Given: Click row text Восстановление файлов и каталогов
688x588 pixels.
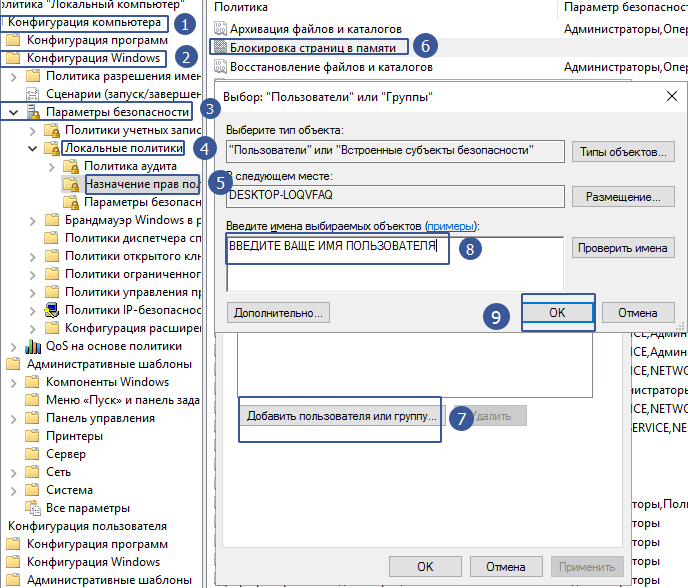Looking at the screenshot, I should click(331, 67).
